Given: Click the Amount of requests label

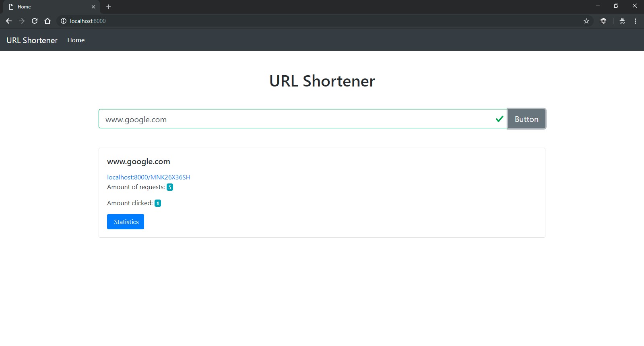Looking at the screenshot, I should click(x=136, y=187).
